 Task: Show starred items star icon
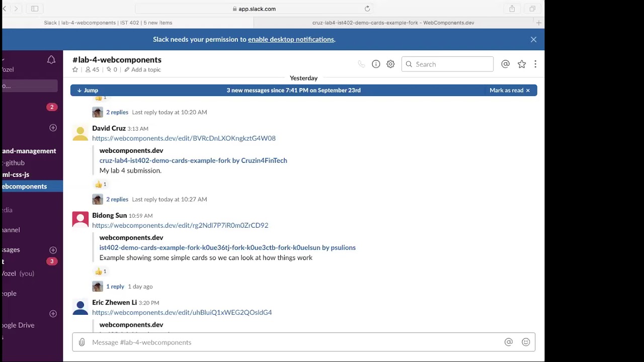522,64
